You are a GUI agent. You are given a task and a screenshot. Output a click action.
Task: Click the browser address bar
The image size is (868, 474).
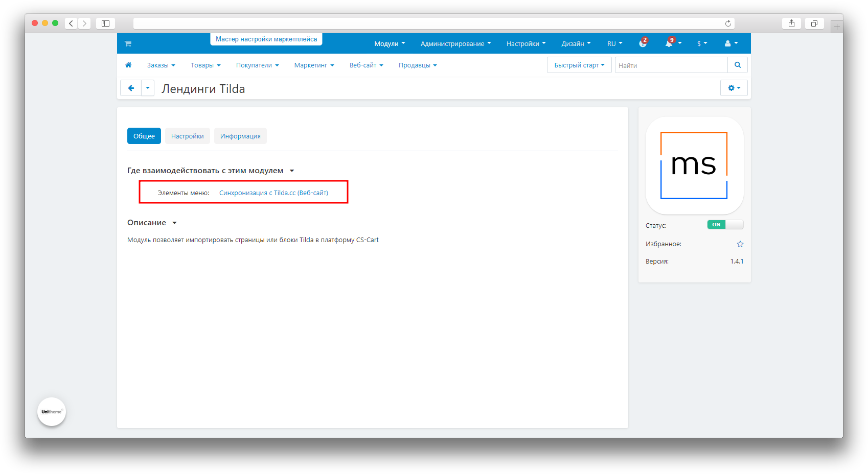coord(433,23)
